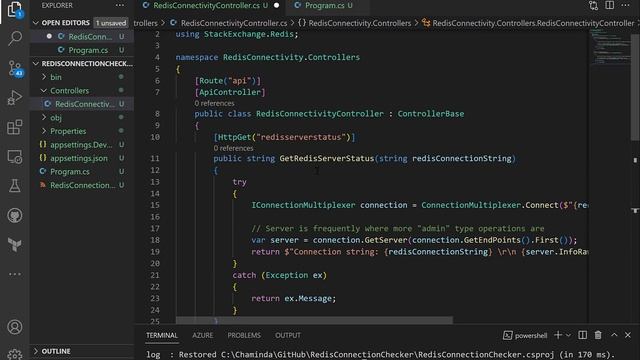640x360 pixels.
Task: Click the ControllerBase type name
Action: click(431, 114)
